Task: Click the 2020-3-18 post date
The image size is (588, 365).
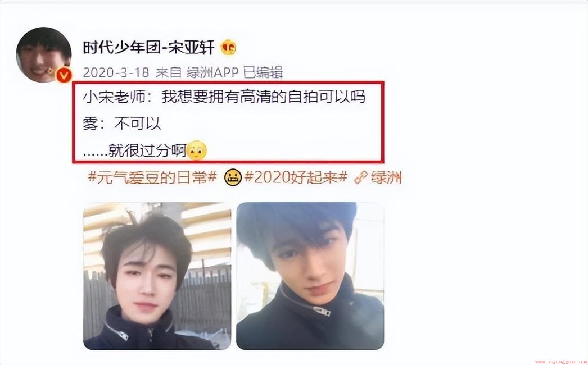Action: click(116, 72)
